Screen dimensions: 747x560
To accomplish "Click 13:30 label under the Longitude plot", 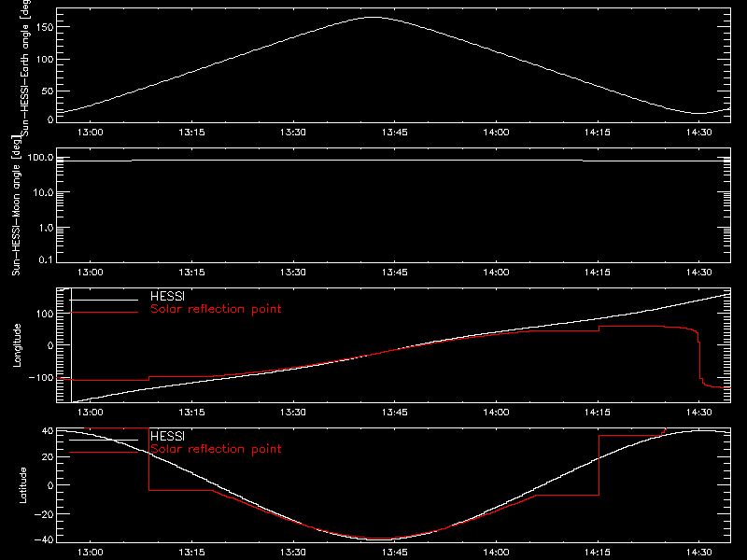I will (x=293, y=413).
